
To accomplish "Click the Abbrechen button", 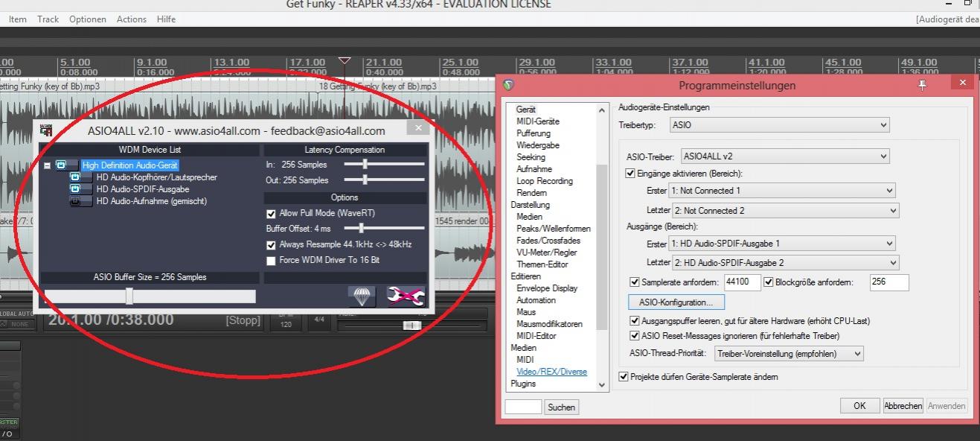I will coord(903,406).
